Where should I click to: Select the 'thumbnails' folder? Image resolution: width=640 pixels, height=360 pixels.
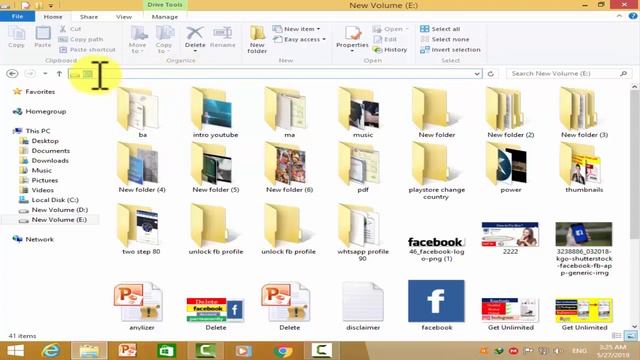click(584, 167)
